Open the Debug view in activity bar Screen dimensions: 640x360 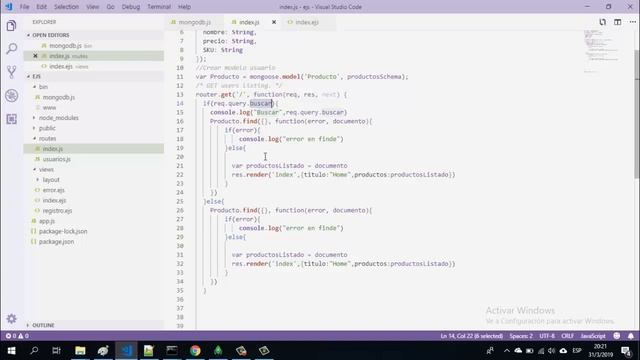click(11, 96)
